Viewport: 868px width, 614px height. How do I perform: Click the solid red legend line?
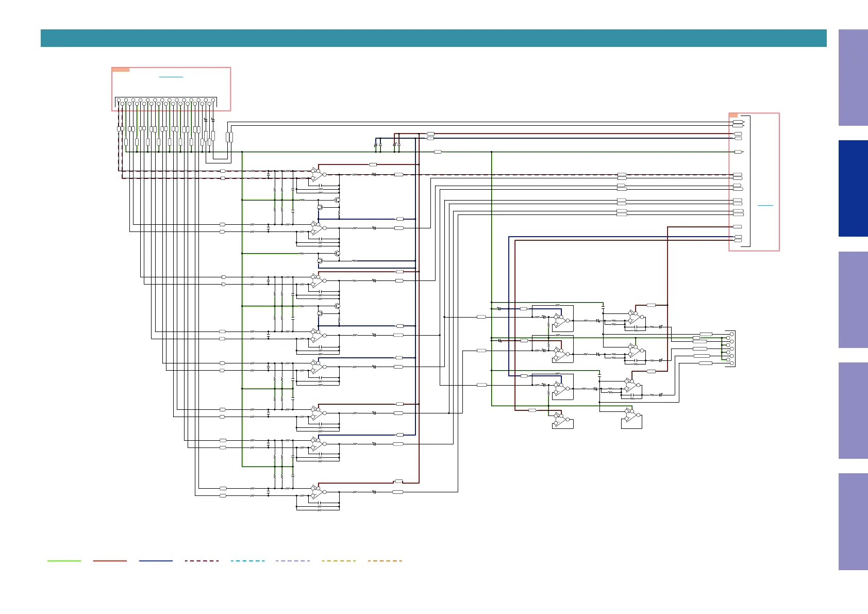point(110,560)
